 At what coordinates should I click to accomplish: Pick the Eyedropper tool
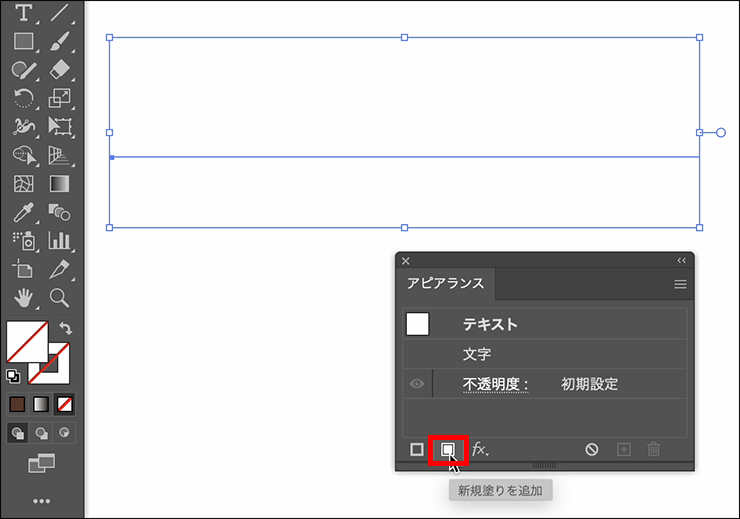[x=23, y=212]
